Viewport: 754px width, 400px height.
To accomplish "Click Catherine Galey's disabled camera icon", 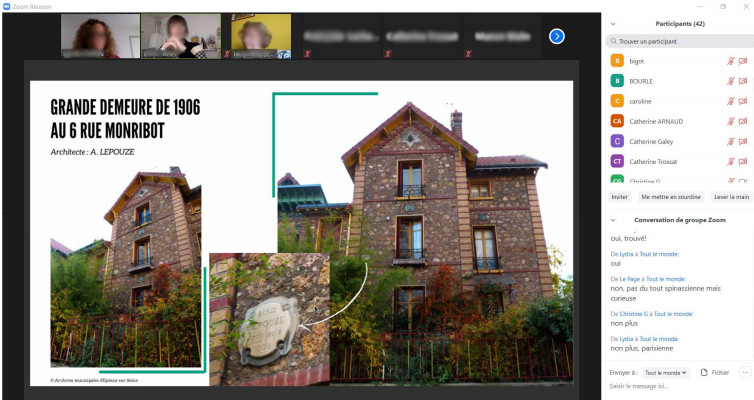I will click(743, 141).
